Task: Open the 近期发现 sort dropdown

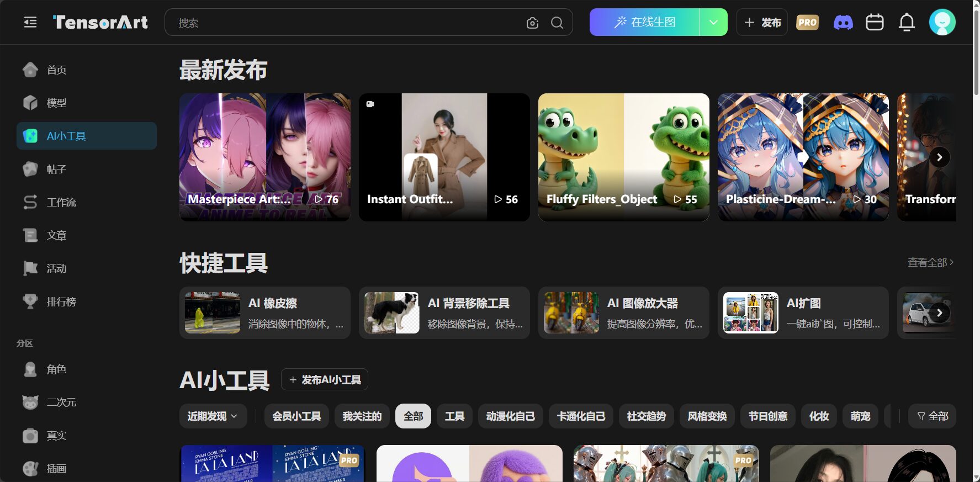Action: pos(213,416)
